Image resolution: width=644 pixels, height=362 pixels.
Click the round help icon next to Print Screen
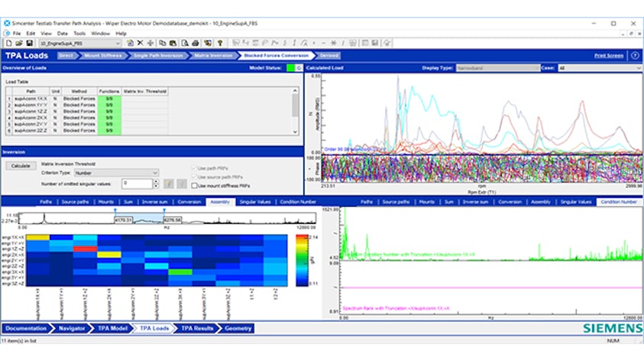635,56
